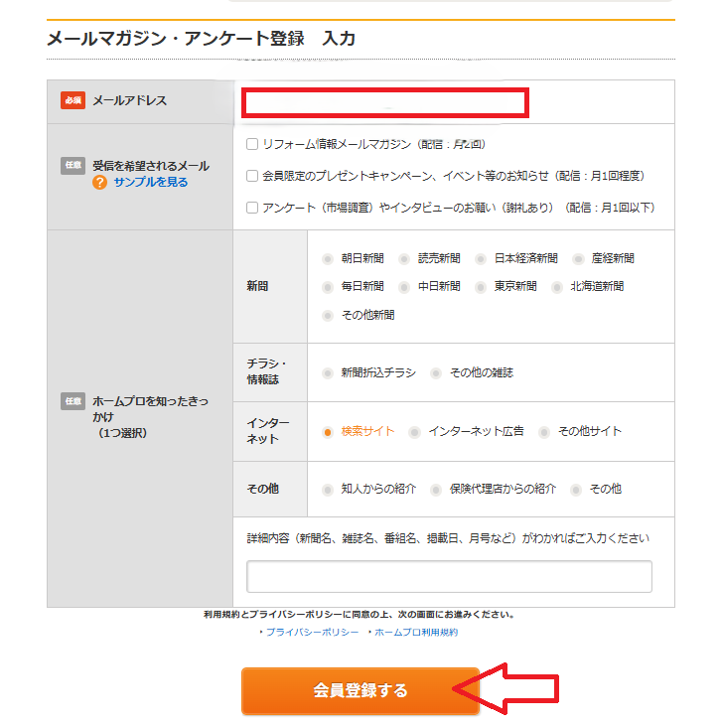Check the 会員限定のプレゼントキャンペーン option
The height and width of the screenshot is (728, 721).
pyautogui.click(x=252, y=176)
